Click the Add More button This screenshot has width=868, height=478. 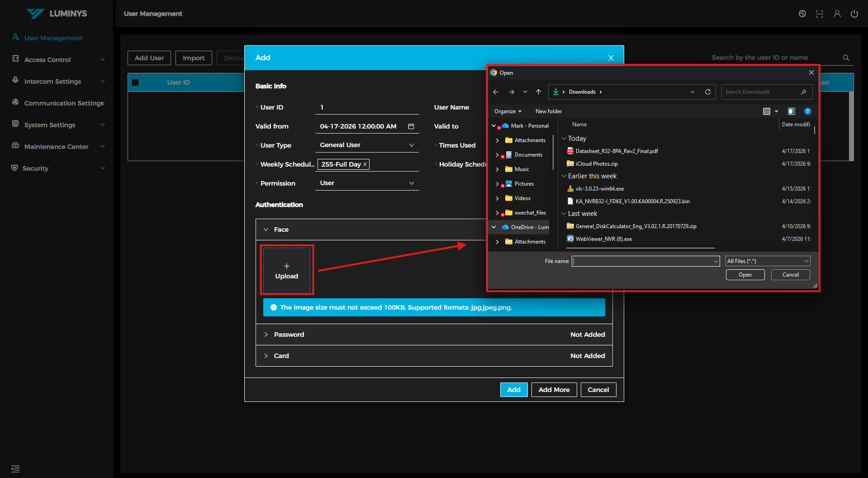[x=554, y=390]
